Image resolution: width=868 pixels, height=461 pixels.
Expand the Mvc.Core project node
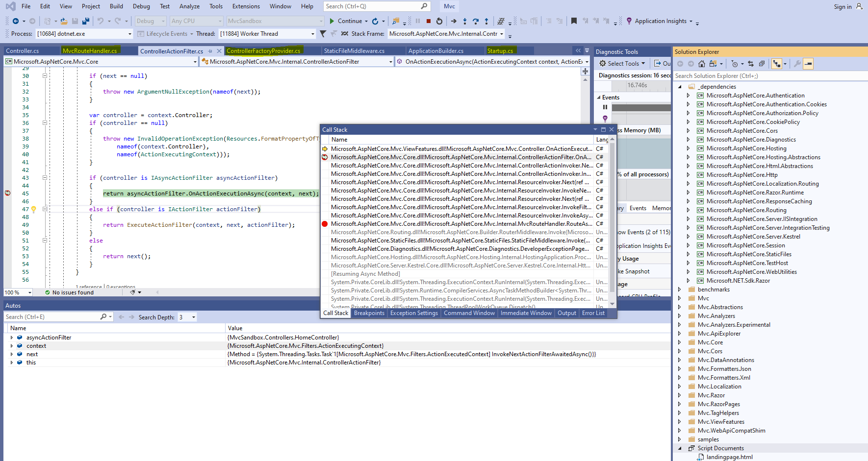(x=680, y=342)
